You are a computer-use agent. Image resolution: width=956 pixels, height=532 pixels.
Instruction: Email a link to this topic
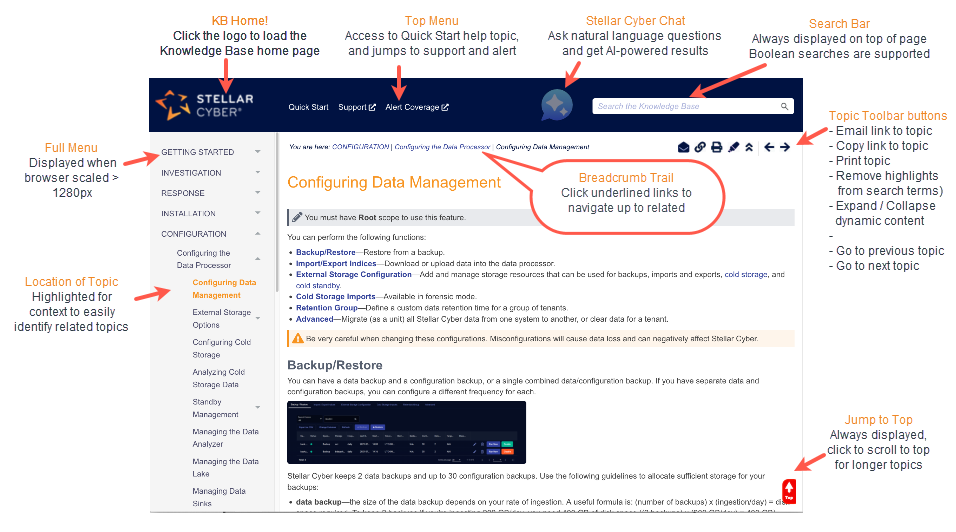pos(684,147)
